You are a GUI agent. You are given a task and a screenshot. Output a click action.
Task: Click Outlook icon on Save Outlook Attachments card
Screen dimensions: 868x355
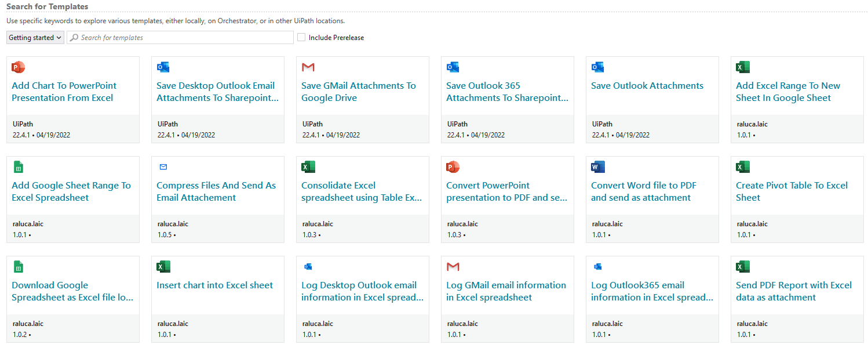pos(598,67)
